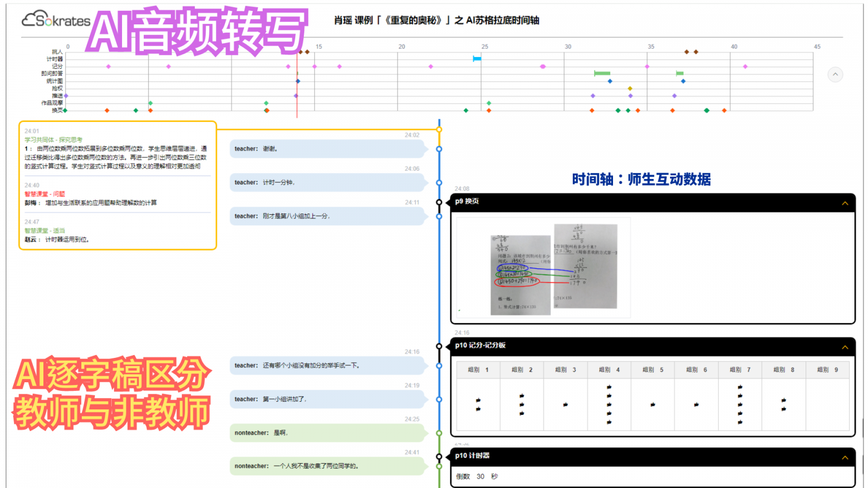
Task: Click the cyan 计时器 bar marker on timeline
Action: (x=477, y=59)
